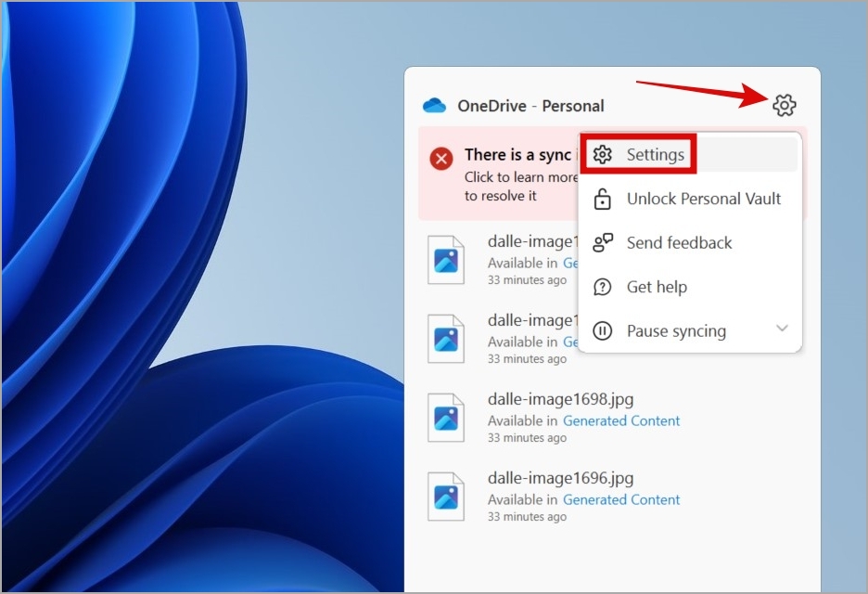Click Pause syncing menu entry

pos(689,331)
